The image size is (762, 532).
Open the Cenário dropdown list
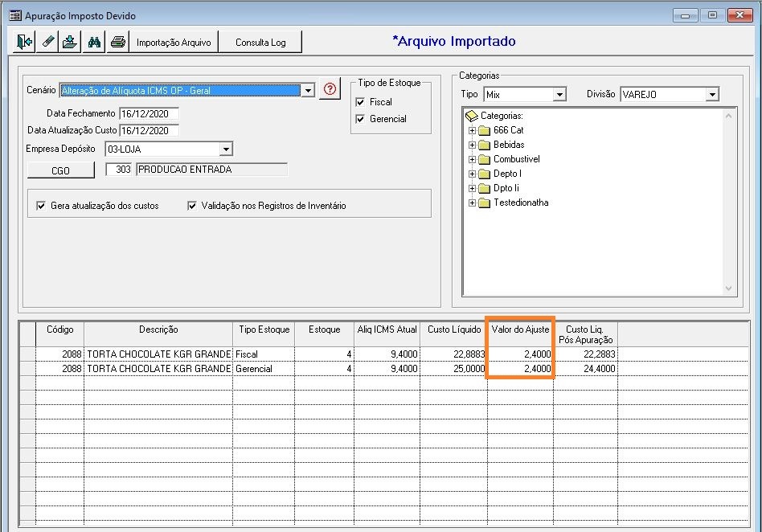[308, 90]
